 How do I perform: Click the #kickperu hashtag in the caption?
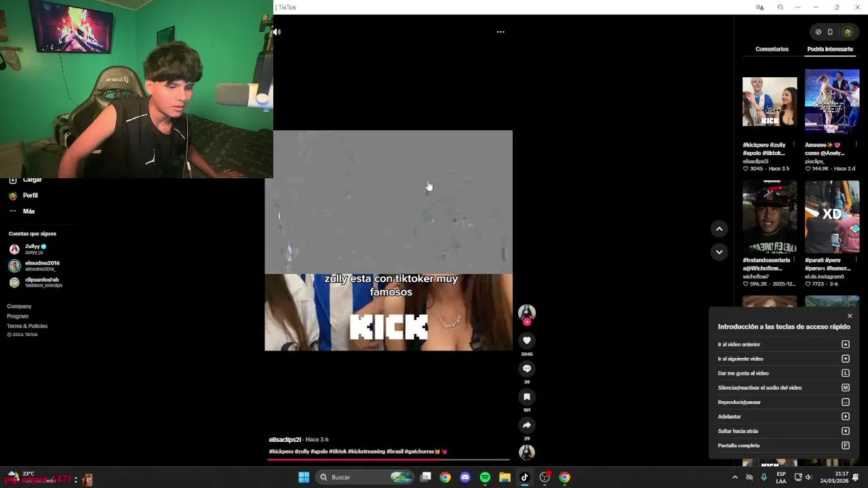[x=281, y=451]
